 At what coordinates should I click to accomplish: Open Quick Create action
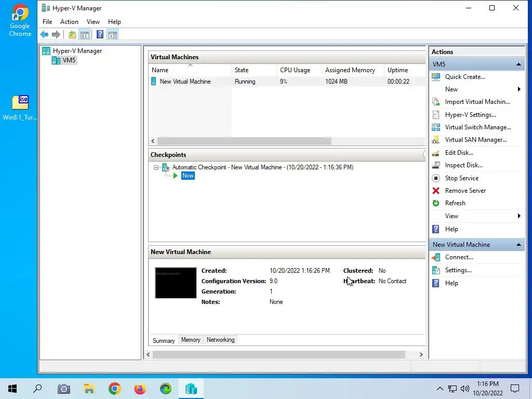point(465,77)
